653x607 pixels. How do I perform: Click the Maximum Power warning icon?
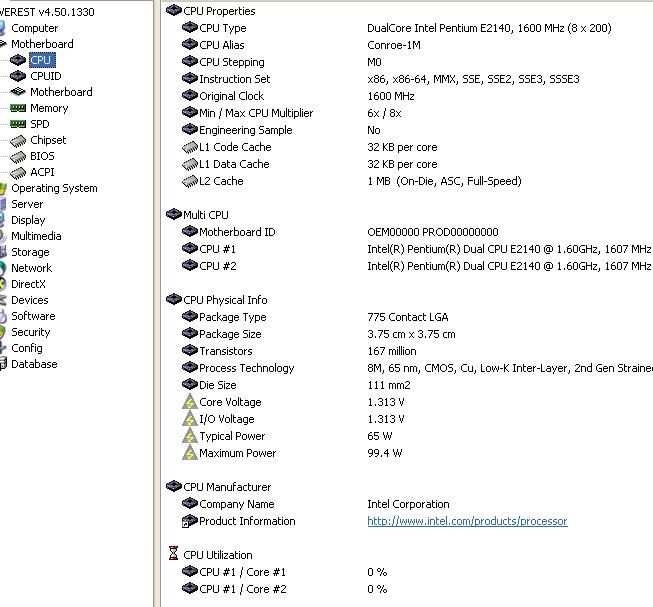click(190, 453)
